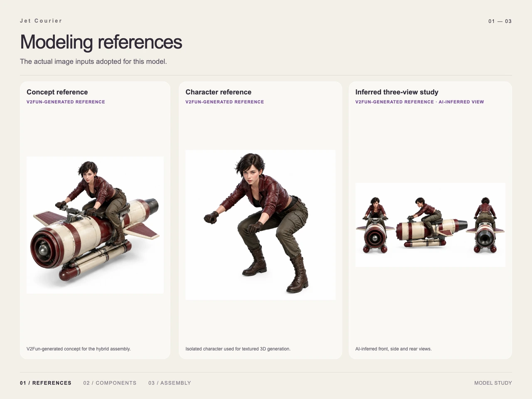Screen dimensions: 532x399
Task: Click the 01 — 03 page counter
Action: [500, 21]
